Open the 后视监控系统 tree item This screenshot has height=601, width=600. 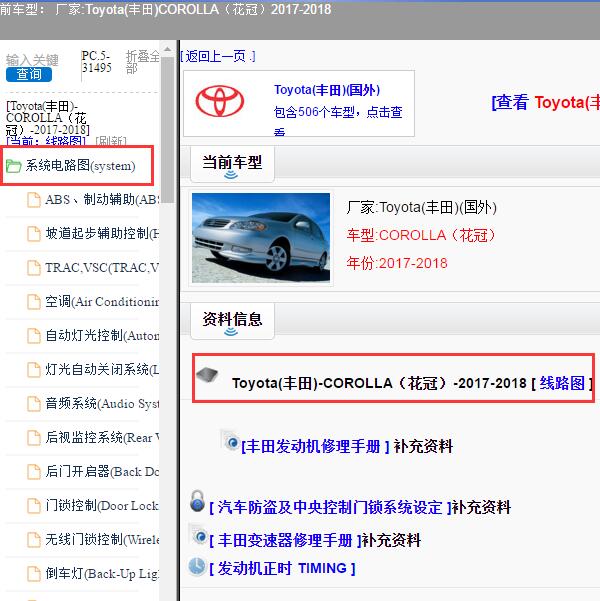click(102, 437)
